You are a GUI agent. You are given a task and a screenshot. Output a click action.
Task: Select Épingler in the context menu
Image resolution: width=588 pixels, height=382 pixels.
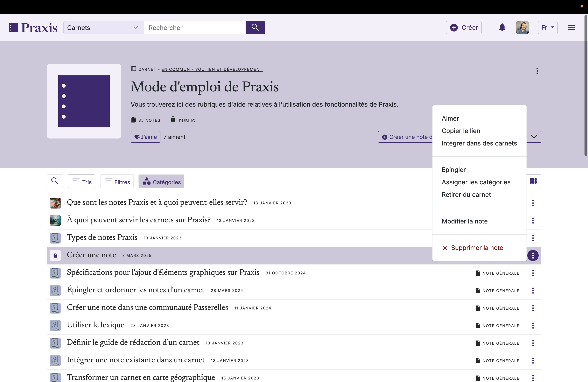pyautogui.click(x=454, y=170)
